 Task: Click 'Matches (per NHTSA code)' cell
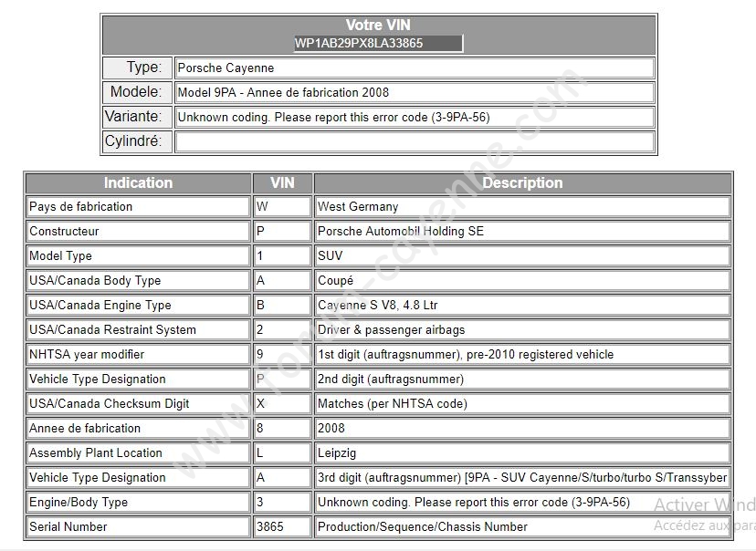[x=522, y=403]
